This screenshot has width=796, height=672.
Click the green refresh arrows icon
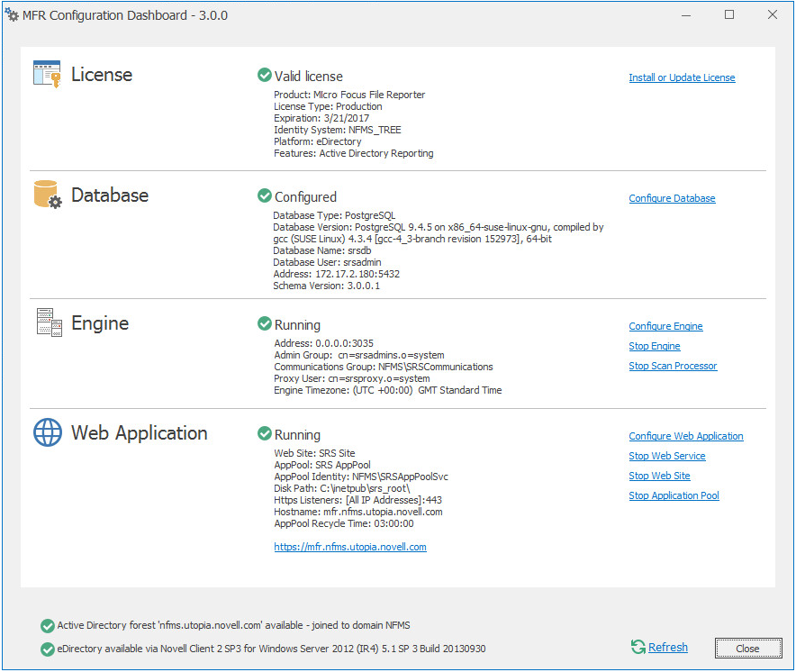pos(638,647)
